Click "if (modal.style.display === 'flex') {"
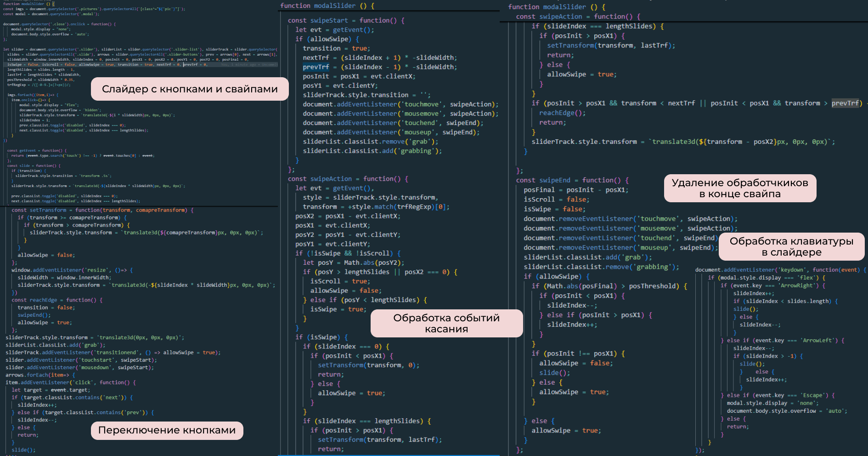Viewport: 868px width, 456px height. coord(767,278)
